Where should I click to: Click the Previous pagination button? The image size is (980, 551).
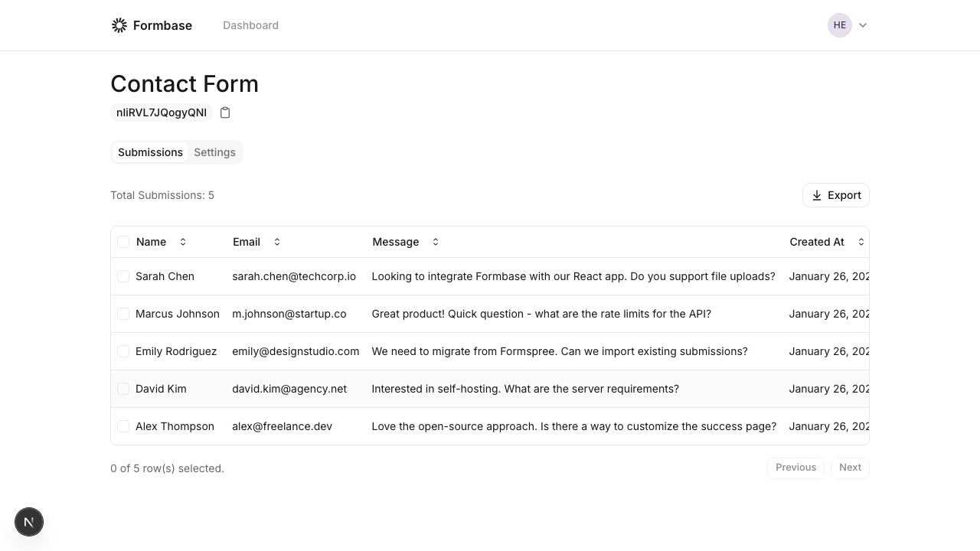(x=795, y=468)
